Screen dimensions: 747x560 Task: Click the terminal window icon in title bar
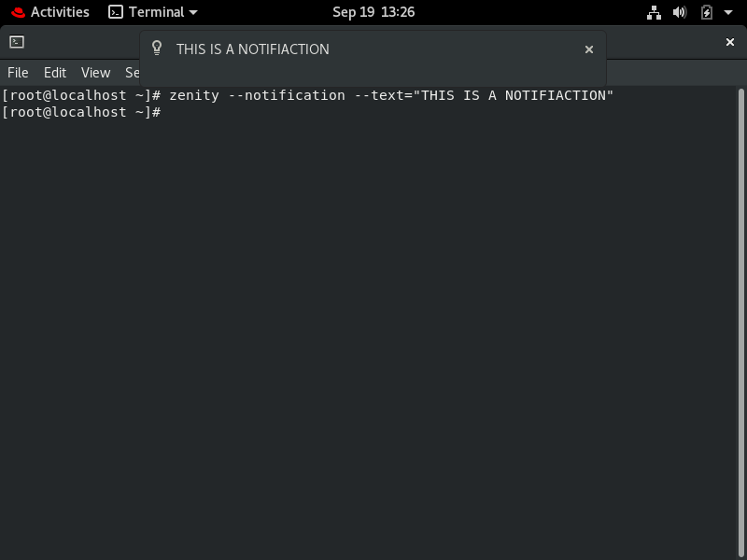point(17,42)
